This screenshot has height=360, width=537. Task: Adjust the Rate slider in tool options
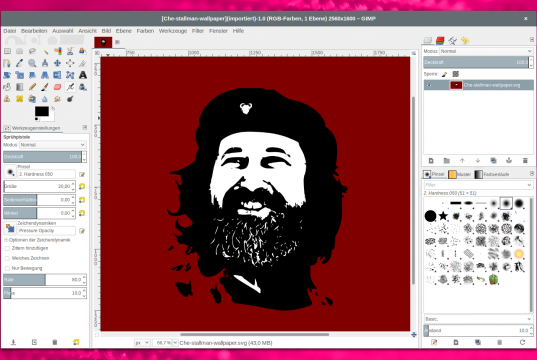(45, 280)
